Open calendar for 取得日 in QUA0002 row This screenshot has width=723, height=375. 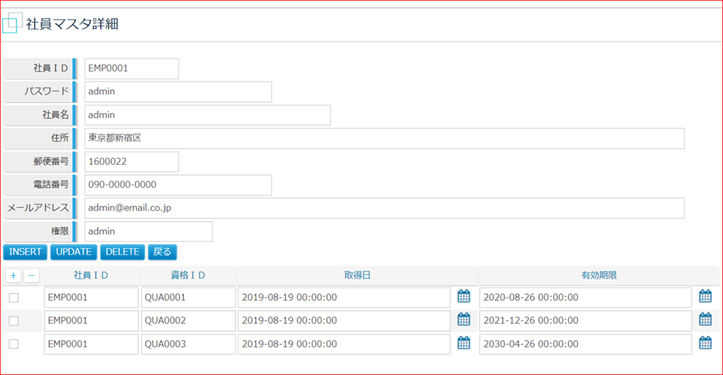pos(463,320)
